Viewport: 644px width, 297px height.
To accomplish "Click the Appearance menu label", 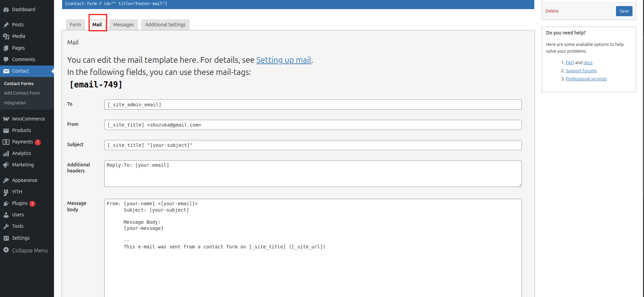I will click(25, 180).
